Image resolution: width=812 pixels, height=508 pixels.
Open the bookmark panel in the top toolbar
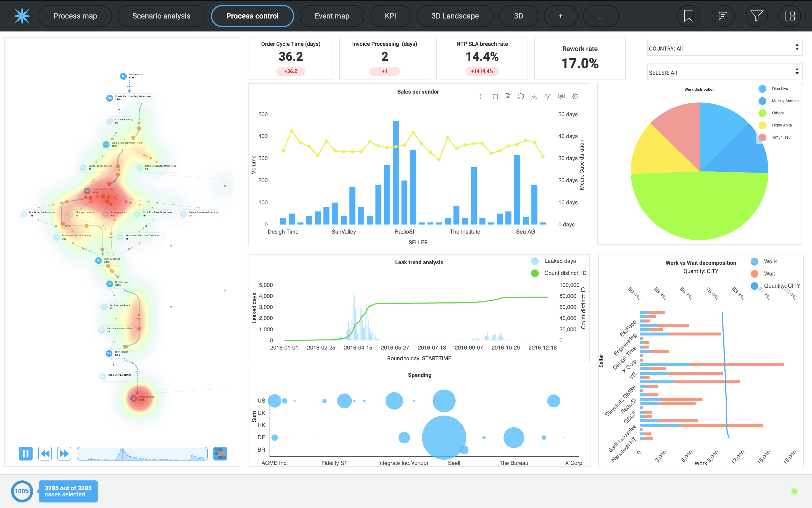(x=688, y=16)
